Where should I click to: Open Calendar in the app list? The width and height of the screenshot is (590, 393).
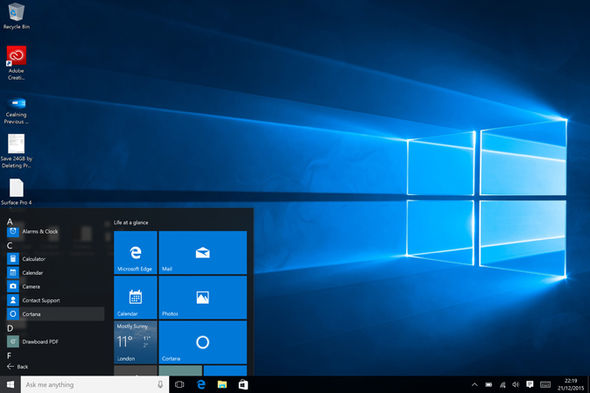pos(55,273)
